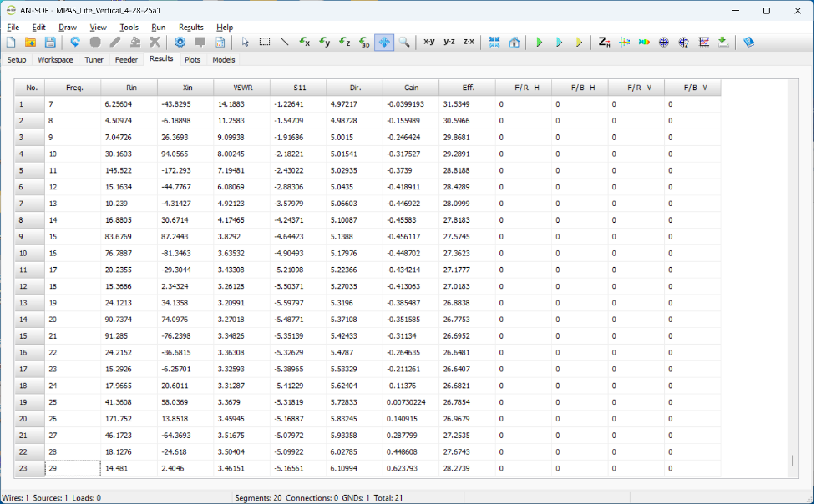Viewport: 816px width, 504px height.
Task: Click the blue fit-to-screen arrows icon
Action: (x=494, y=43)
